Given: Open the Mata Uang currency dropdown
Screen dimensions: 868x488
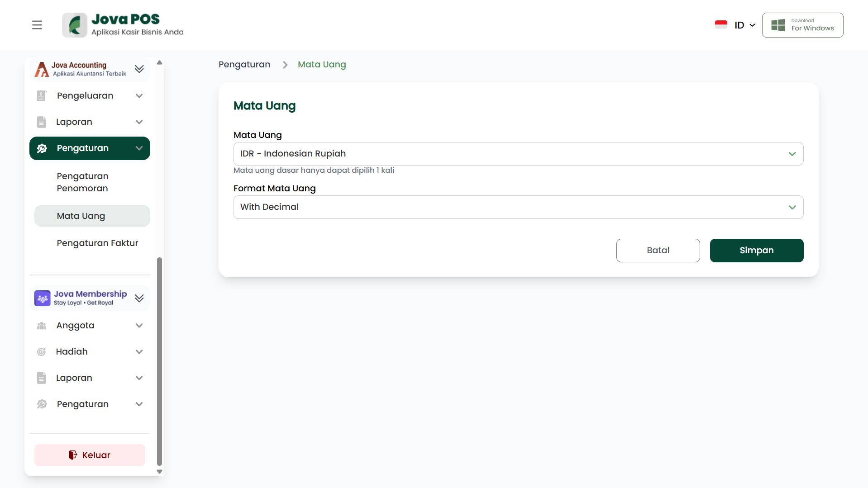Looking at the screenshot, I should click(518, 154).
